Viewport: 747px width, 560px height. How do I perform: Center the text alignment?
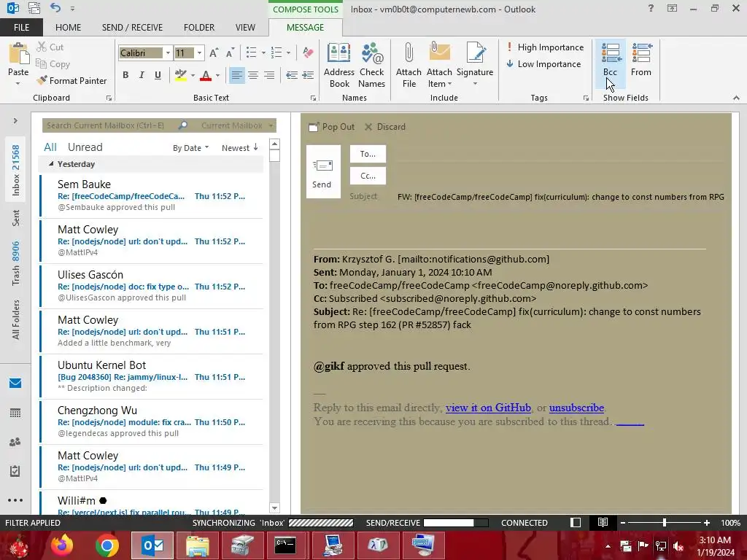(x=253, y=75)
